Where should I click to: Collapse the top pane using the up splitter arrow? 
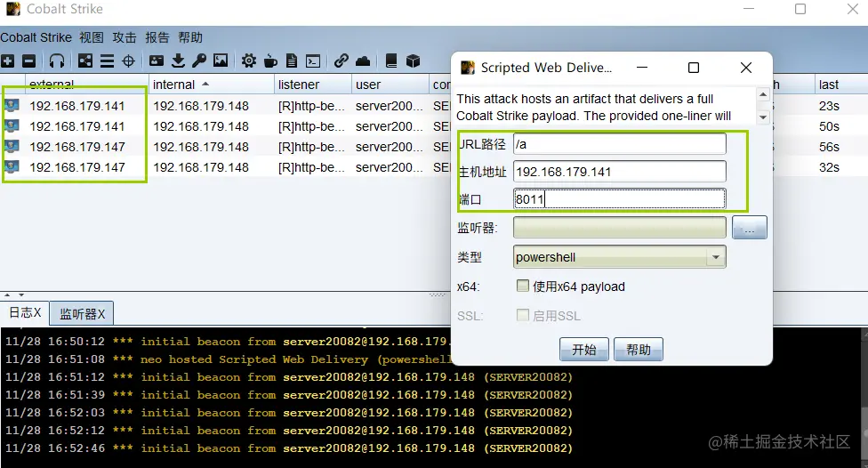click(7, 295)
